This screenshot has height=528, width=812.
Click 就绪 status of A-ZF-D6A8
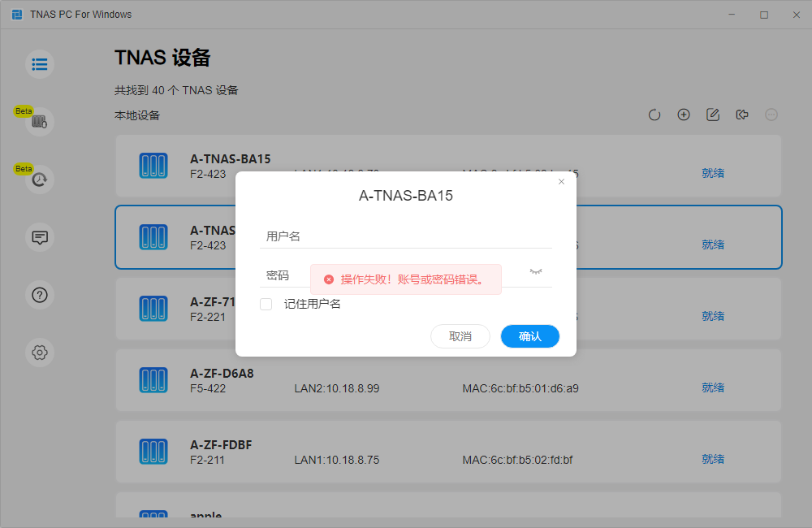tap(713, 387)
